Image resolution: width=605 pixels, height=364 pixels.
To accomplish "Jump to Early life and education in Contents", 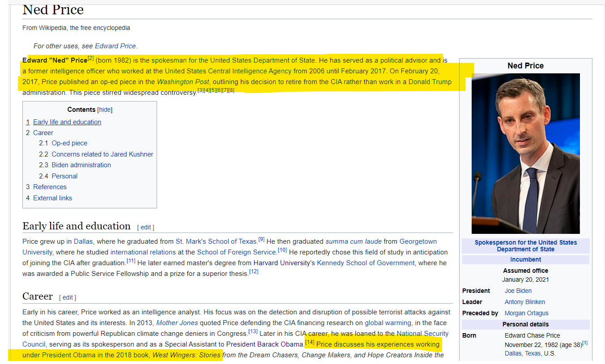I will 67,122.
